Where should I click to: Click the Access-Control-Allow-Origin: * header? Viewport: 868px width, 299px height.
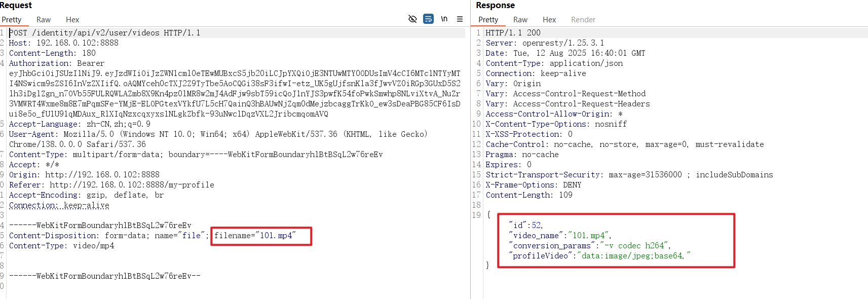554,114
